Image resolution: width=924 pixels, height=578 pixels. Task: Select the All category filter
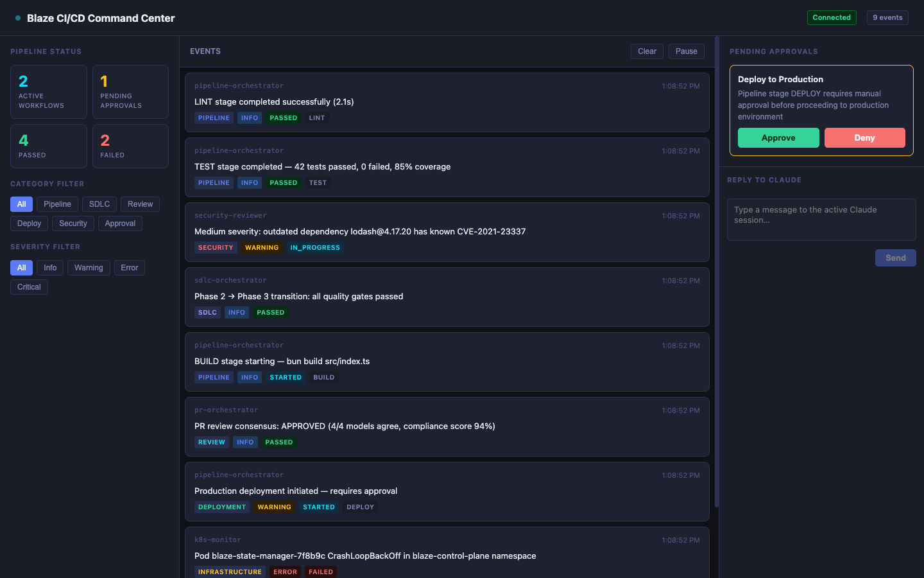pos(21,204)
